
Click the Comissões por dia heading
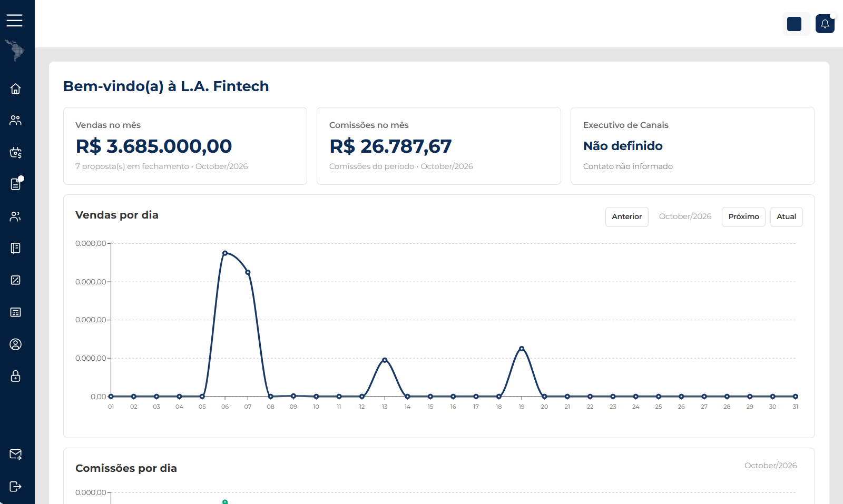(x=126, y=468)
